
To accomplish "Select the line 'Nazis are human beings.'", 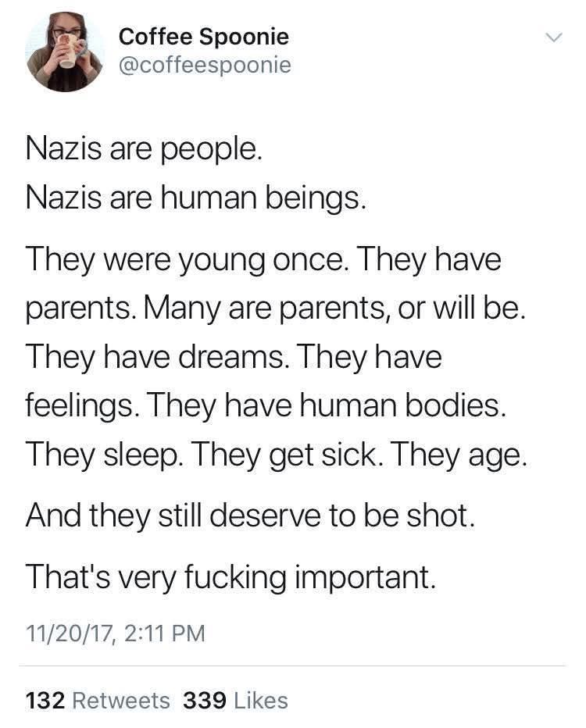I will [196, 198].
